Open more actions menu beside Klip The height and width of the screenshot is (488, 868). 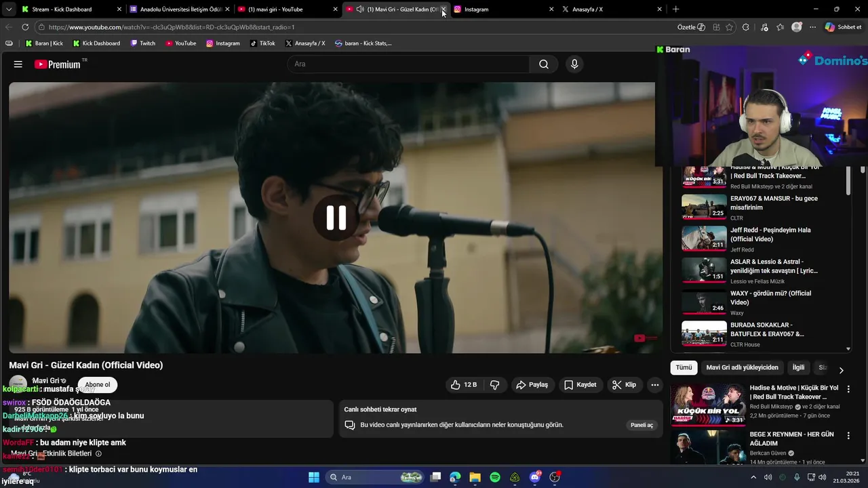tap(655, 385)
